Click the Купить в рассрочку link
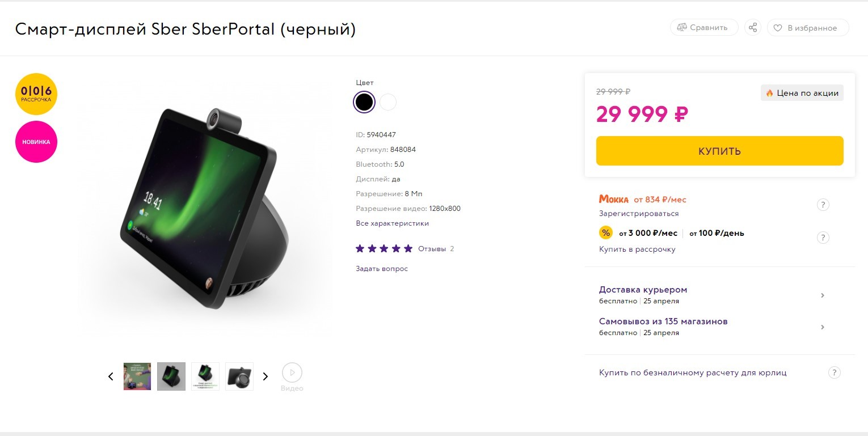This screenshot has height=436, width=868. 637,249
